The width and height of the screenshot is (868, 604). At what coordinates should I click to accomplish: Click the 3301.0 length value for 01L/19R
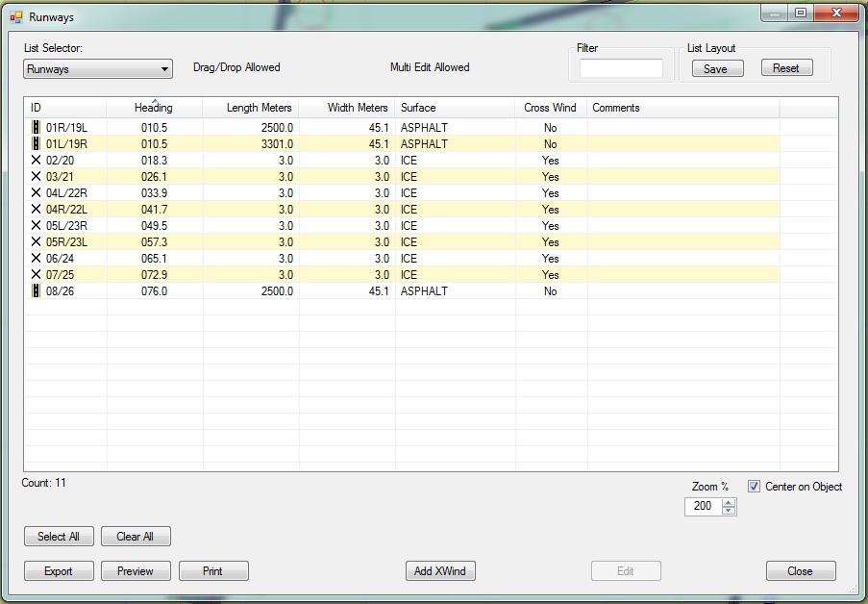(x=277, y=144)
